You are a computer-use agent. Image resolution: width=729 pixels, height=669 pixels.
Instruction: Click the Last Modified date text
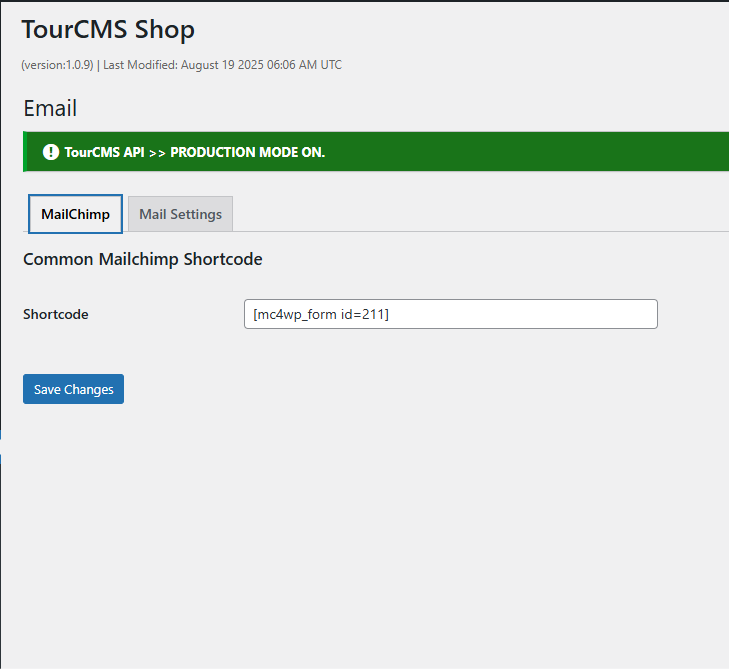click(222, 65)
